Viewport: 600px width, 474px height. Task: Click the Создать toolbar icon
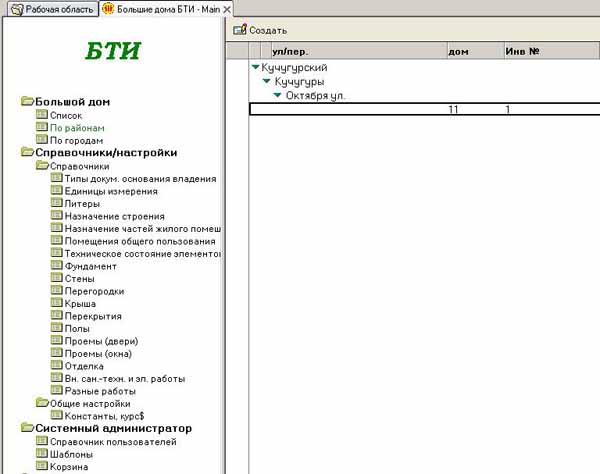click(240, 29)
